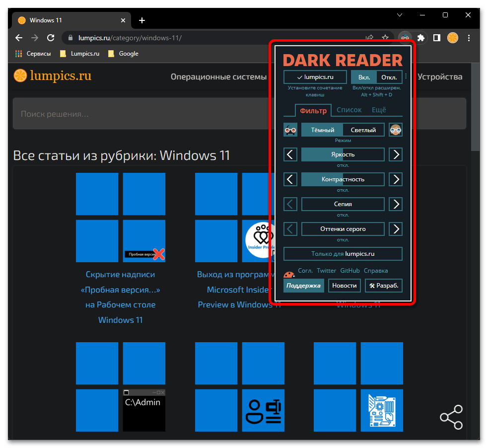Reload the current page
Image resolution: width=488 pixels, height=448 pixels.
pos(51,38)
